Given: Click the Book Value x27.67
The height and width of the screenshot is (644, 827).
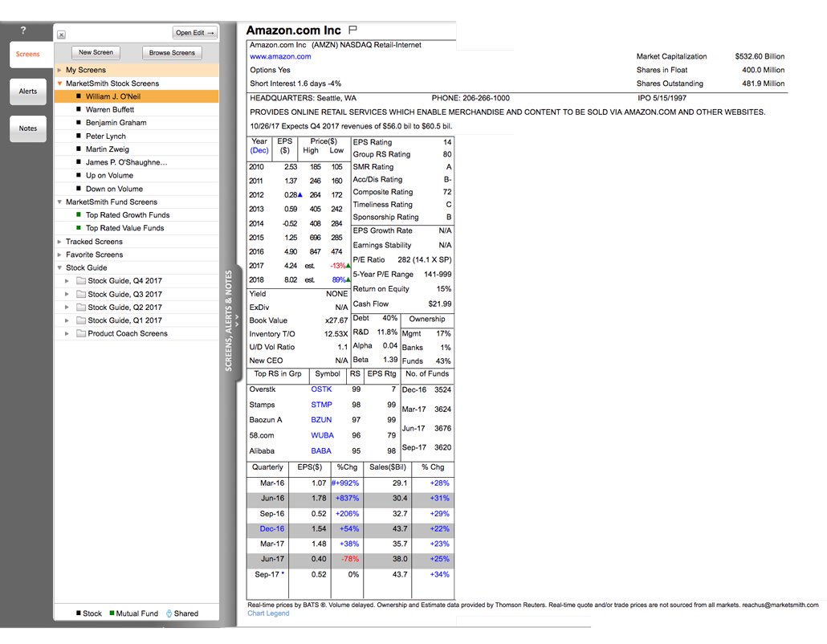Looking at the screenshot, I should pos(336,320).
